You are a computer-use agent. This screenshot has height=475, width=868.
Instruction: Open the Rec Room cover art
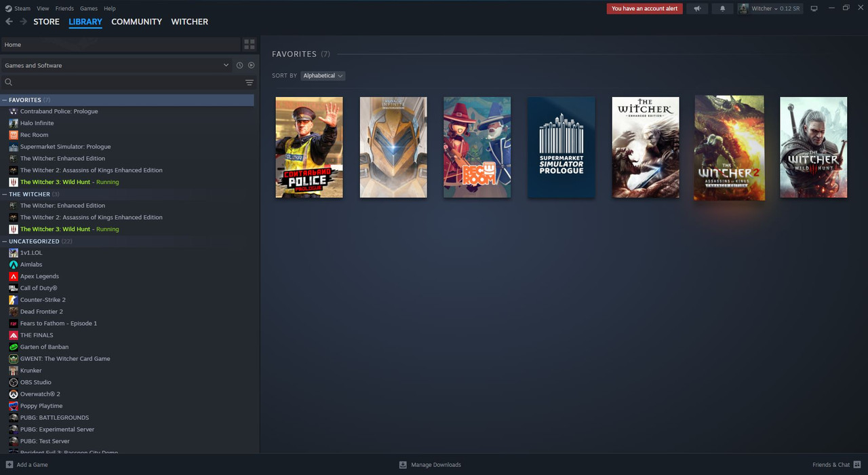[477, 147]
